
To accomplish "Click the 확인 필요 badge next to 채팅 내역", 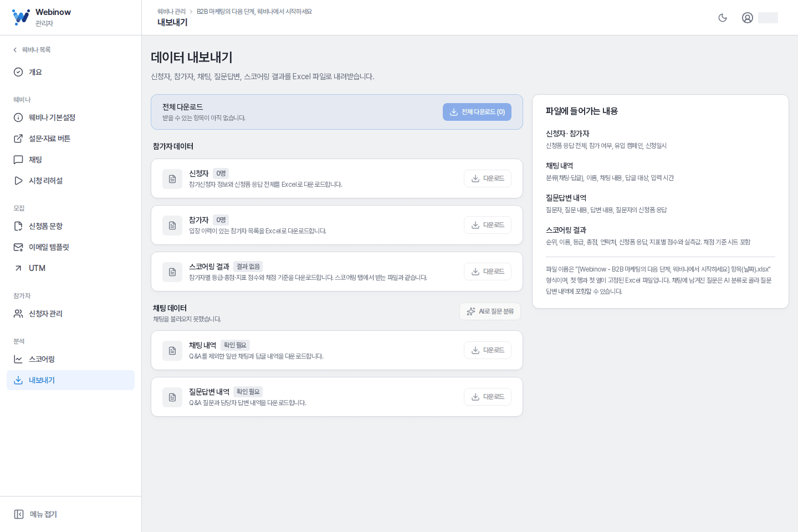I will tap(235, 345).
